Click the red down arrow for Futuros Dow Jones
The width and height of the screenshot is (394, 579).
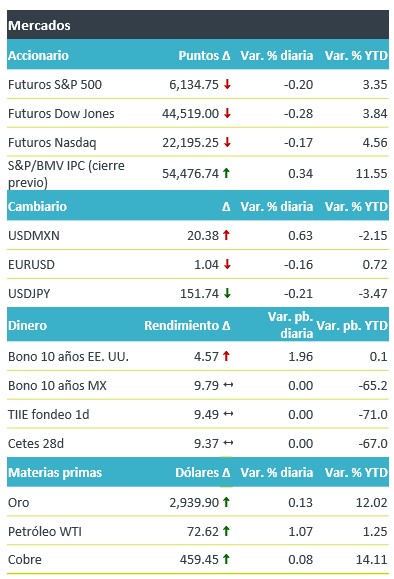click(227, 113)
